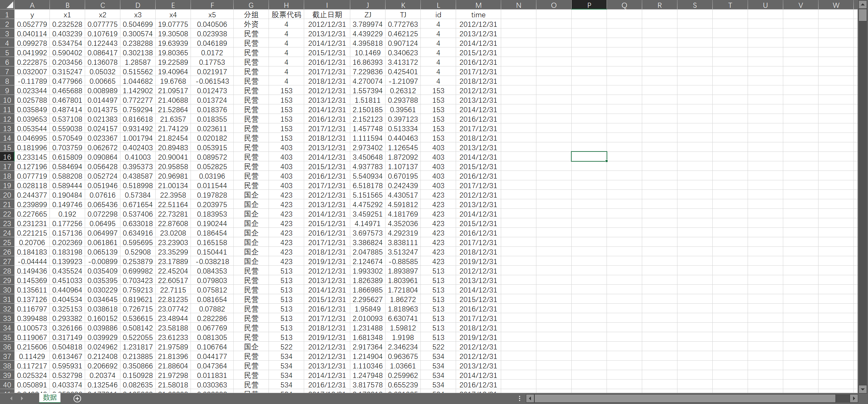This screenshot has height=404, width=868.
Task: Open the 数据 sheet tab
Action: 50,398
